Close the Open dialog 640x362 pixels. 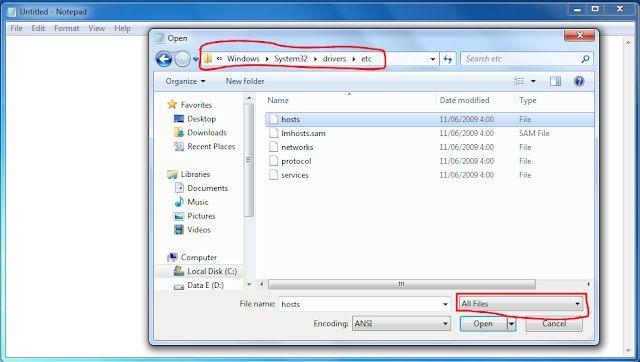(x=580, y=36)
